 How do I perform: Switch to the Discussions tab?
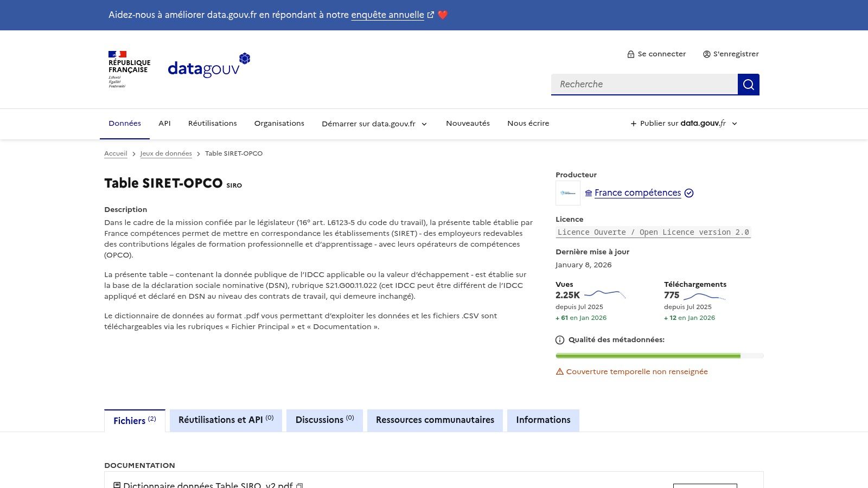pyautogui.click(x=324, y=420)
